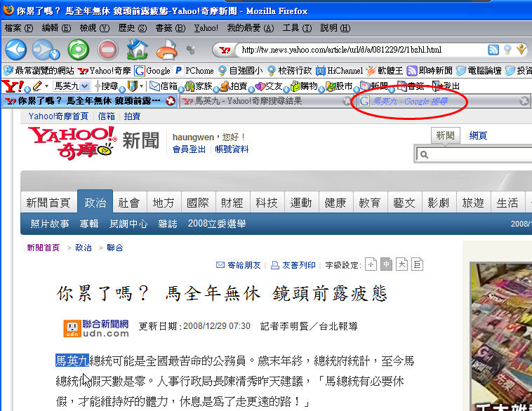Viewport: 532px width, 411px height.
Task: Click the red Stop loading button
Action: [x=108, y=50]
